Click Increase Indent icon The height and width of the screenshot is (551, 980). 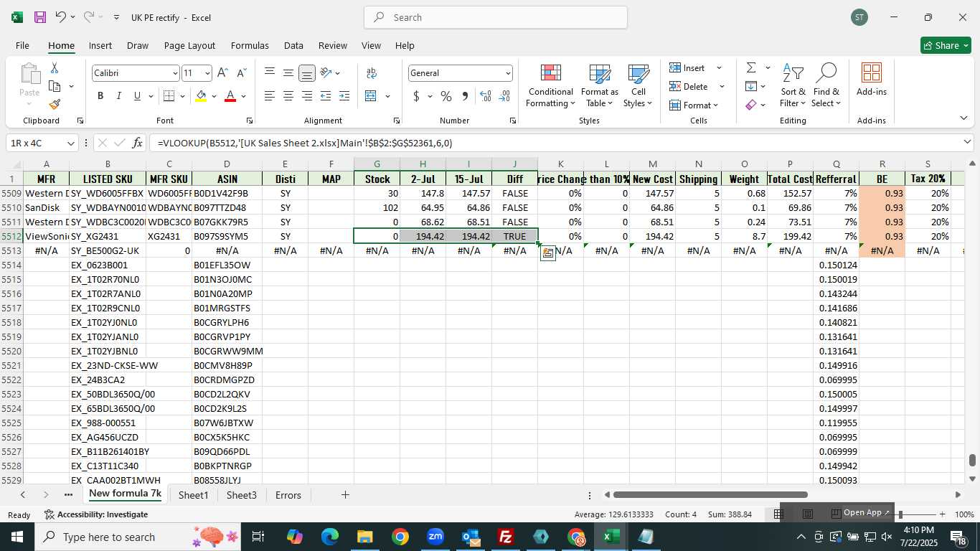[x=344, y=96]
